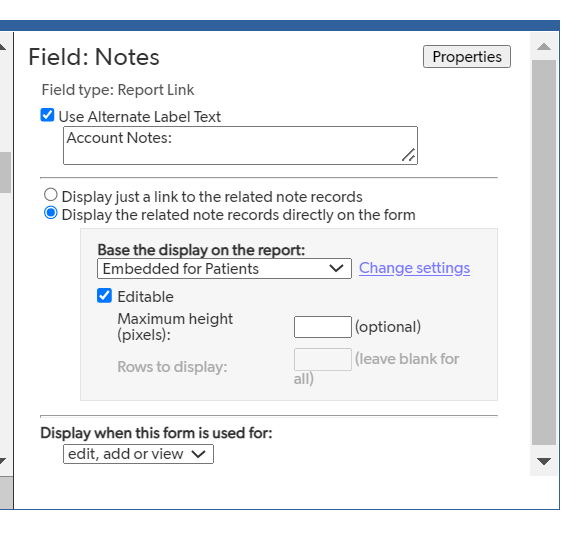Click the Field type: Report Link text
Image resolution: width=572 pixels, height=542 pixels.
(x=118, y=90)
